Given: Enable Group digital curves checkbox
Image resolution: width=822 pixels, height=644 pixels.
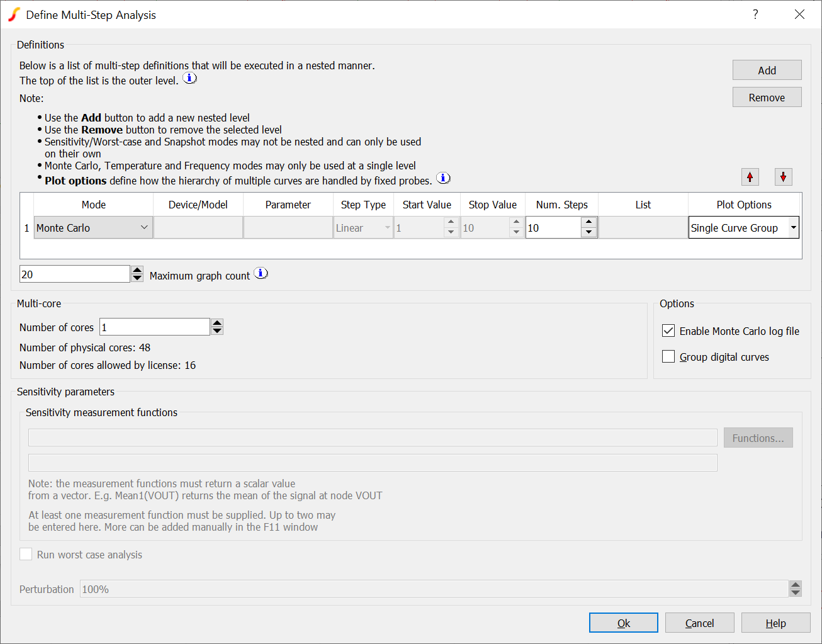Looking at the screenshot, I should [668, 357].
